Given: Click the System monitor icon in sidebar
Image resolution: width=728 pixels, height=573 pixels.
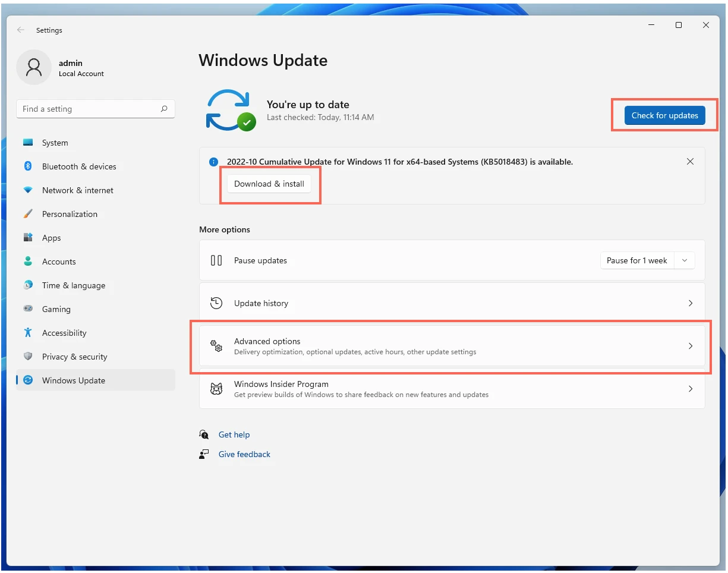Looking at the screenshot, I should pyautogui.click(x=28, y=143).
